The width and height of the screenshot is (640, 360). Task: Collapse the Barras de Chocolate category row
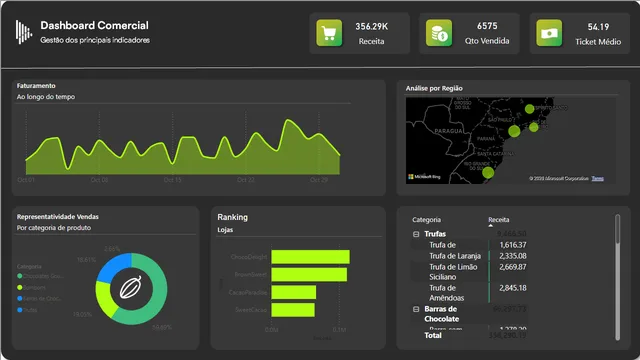tap(416, 309)
